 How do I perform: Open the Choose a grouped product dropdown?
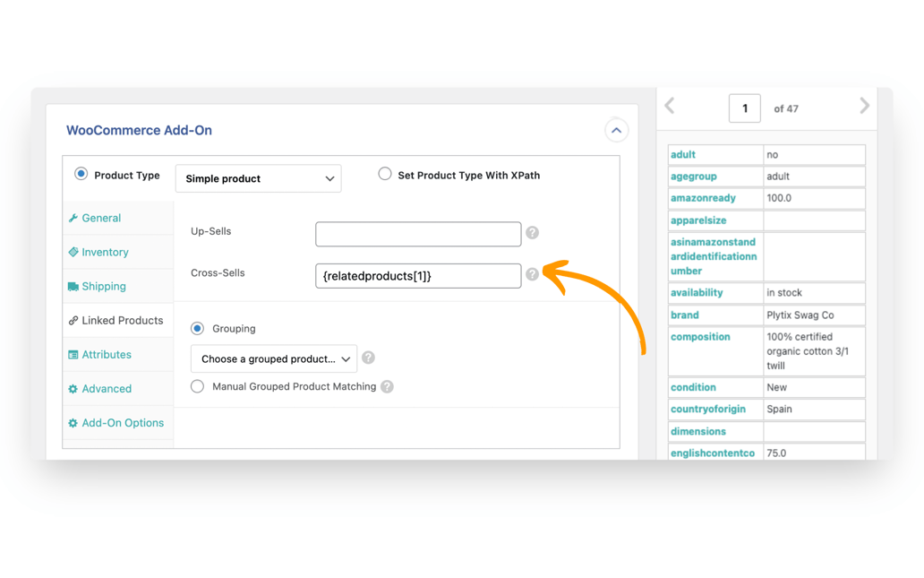[273, 358]
